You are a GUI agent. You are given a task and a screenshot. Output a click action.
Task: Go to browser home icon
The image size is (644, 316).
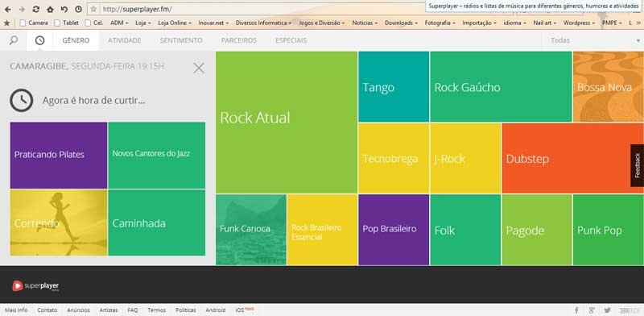50,9
